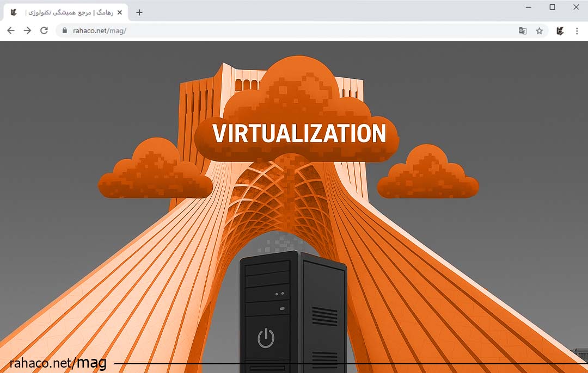Click the rahaco.net/mag text at the bottom
588x373 pixels.
point(58,363)
